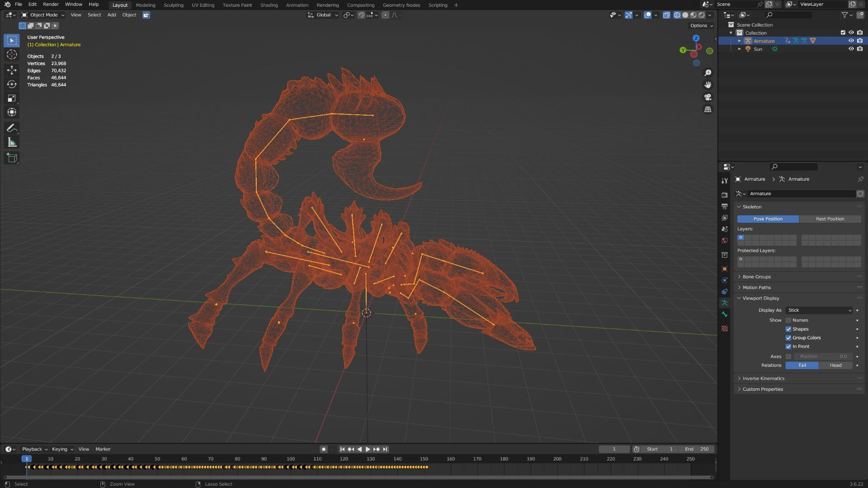The image size is (868, 488).
Task: Uncheck the Shapes checkbox
Action: (x=788, y=329)
